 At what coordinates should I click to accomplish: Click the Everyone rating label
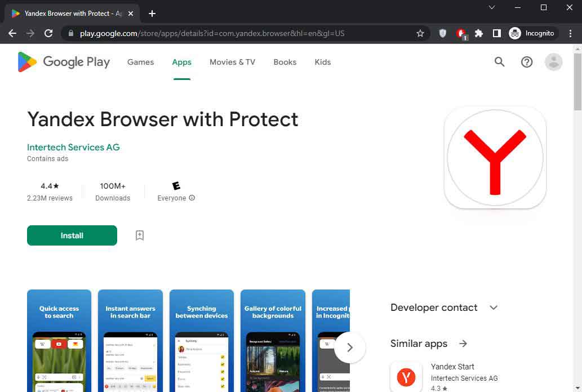(171, 198)
